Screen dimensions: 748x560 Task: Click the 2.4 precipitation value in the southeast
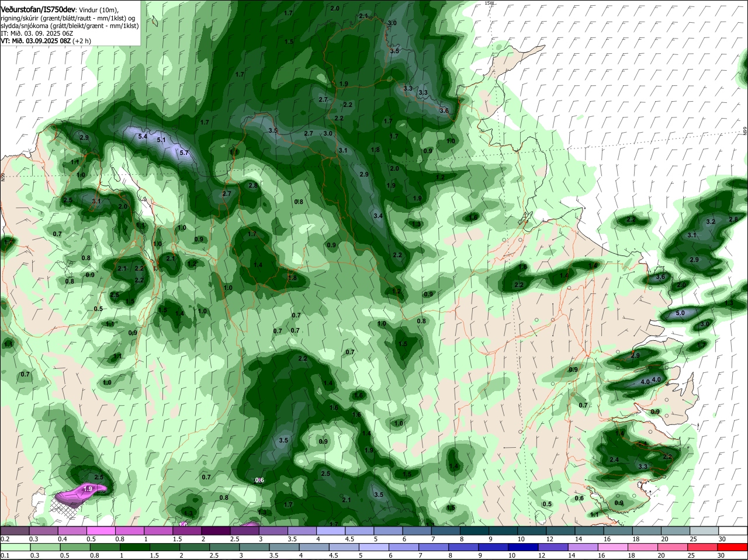click(x=614, y=460)
